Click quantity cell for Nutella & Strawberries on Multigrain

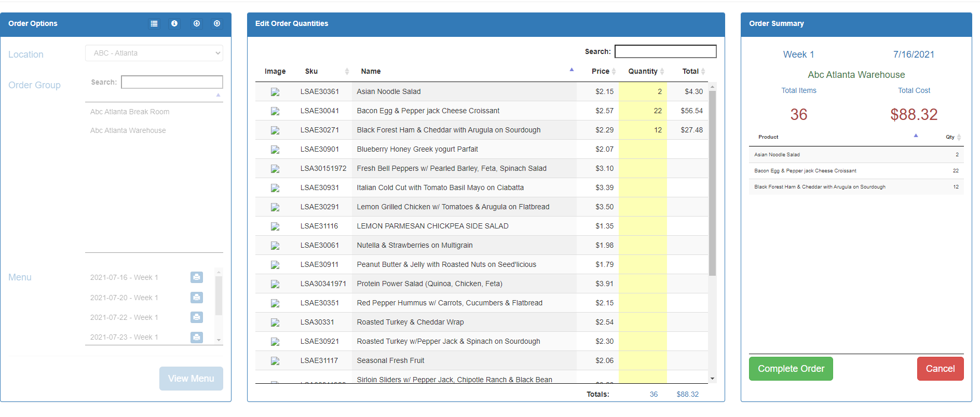[643, 245]
